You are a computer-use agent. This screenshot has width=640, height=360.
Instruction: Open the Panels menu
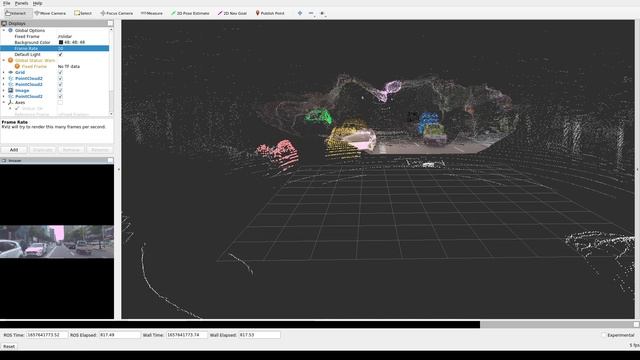[x=21, y=3]
